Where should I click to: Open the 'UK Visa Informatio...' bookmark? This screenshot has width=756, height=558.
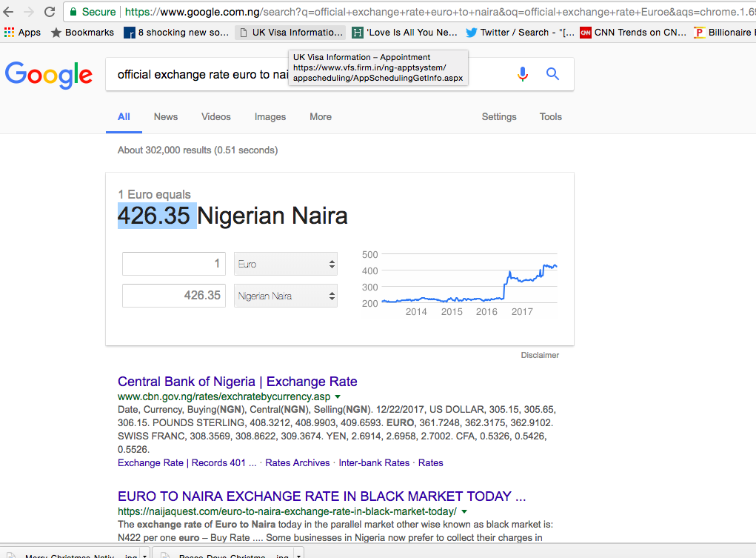coord(291,33)
